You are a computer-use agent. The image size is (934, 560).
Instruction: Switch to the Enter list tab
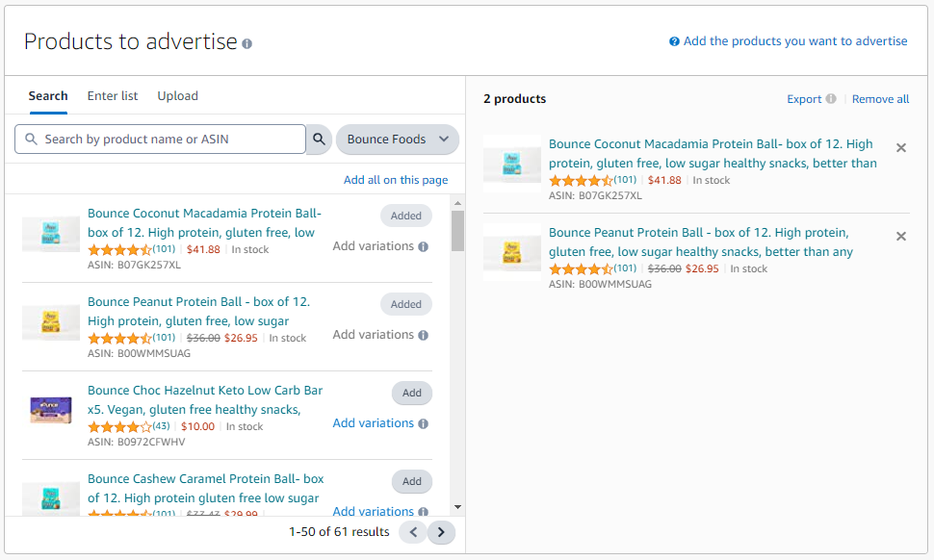click(x=113, y=96)
